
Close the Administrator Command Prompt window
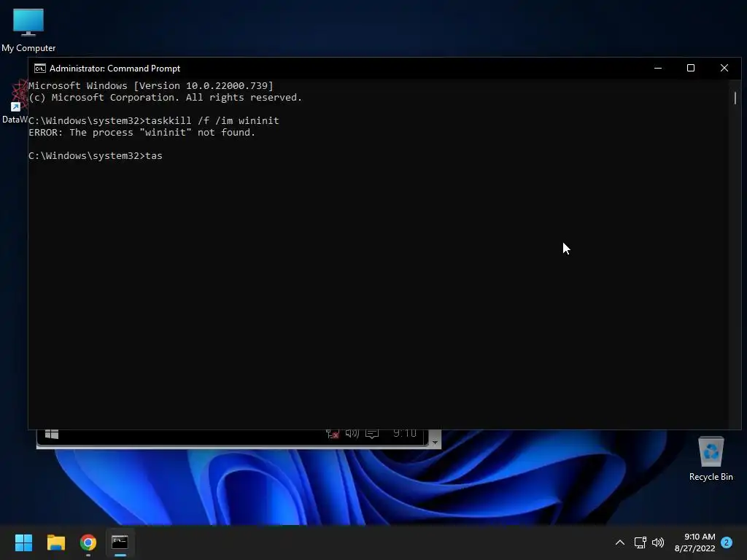(724, 68)
